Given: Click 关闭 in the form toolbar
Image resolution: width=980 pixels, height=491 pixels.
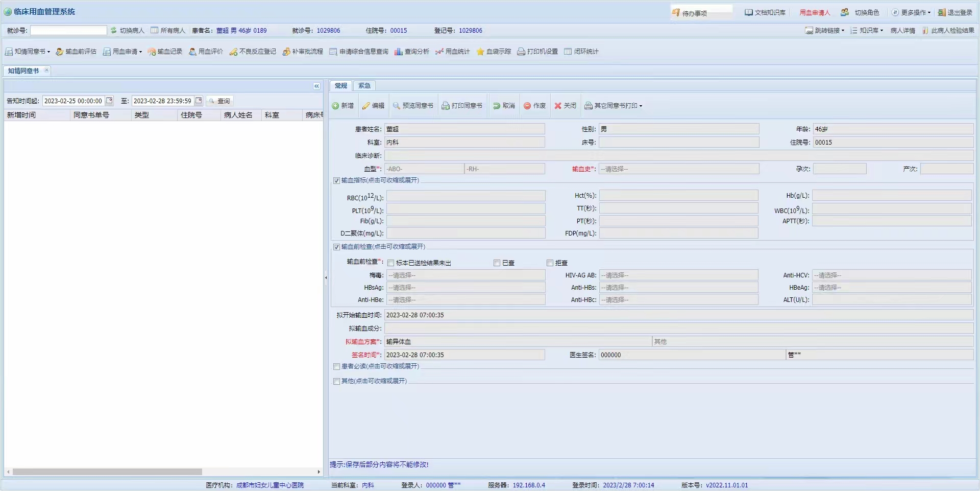Looking at the screenshot, I should point(565,106).
